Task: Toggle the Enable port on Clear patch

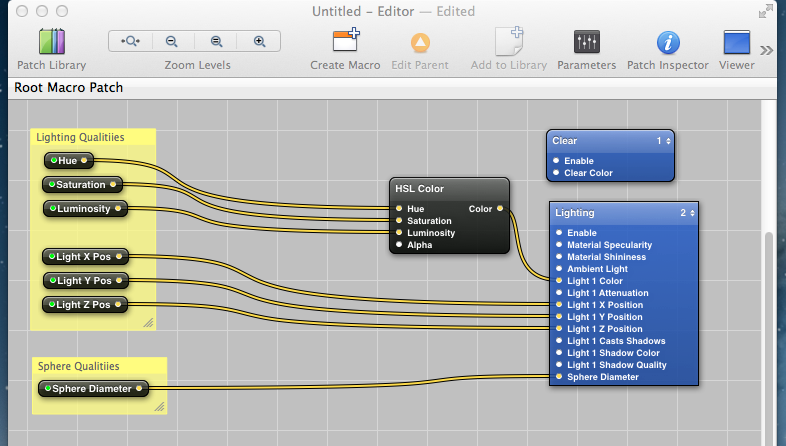Action: [556, 161]
